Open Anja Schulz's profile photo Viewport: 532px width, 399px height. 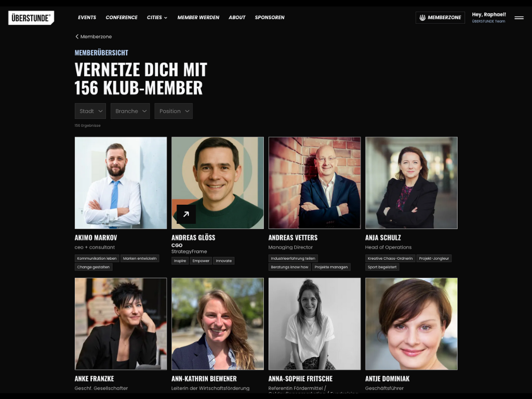pyautogui.click(x=411, y=183)
